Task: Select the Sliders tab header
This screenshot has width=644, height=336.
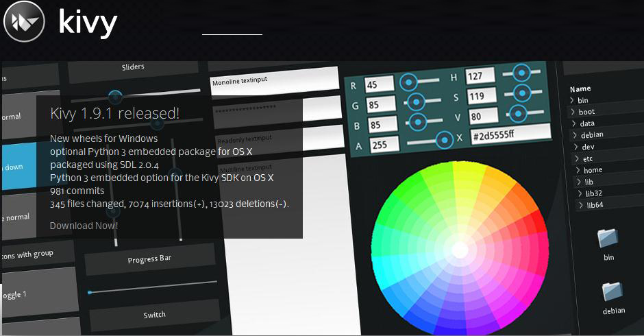Action: pos(133,67)
